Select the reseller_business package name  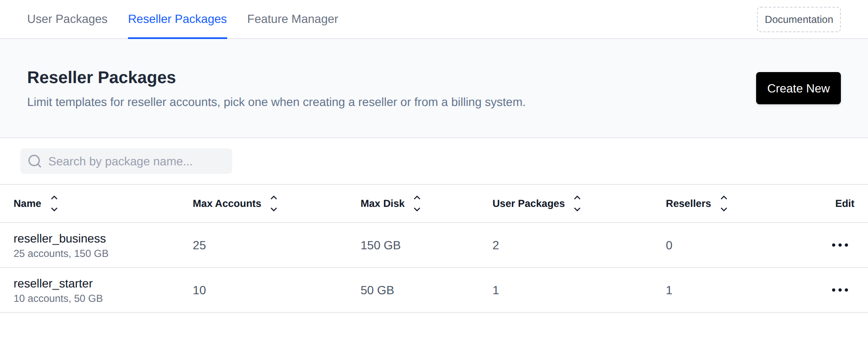coord(60,239)
